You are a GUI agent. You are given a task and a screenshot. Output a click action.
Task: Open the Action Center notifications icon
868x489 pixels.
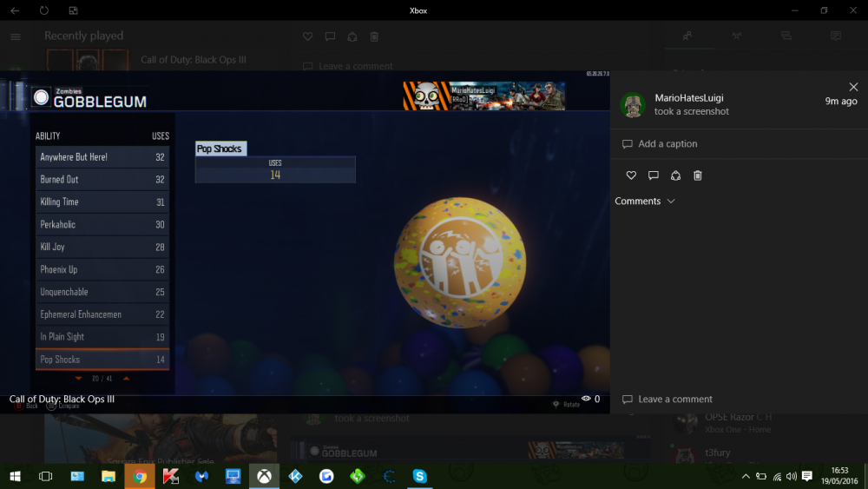(807, 476)
